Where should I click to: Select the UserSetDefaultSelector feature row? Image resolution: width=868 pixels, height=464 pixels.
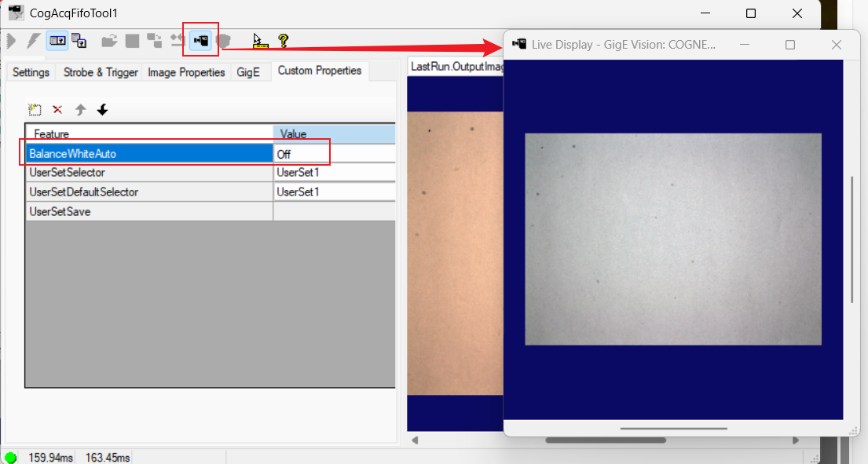coord(149,192)
